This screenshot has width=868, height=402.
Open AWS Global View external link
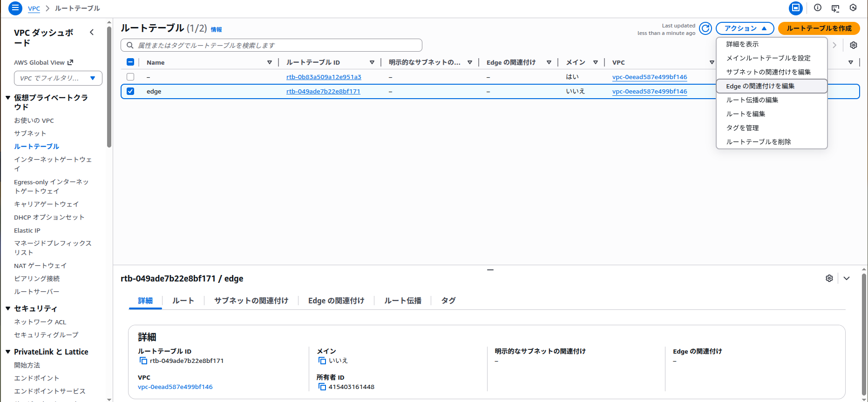(44, 62)
